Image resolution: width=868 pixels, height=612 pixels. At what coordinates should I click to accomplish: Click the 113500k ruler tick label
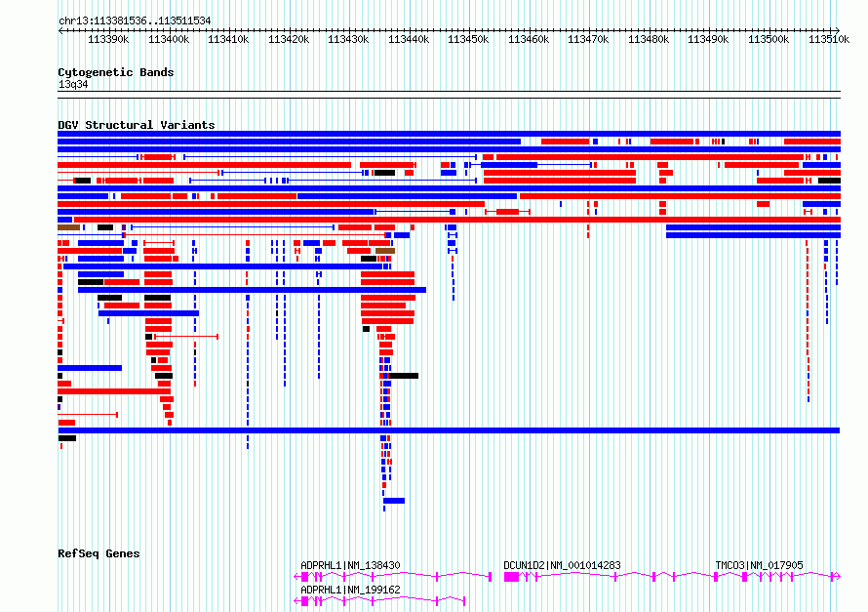click(x=769, y=39)
